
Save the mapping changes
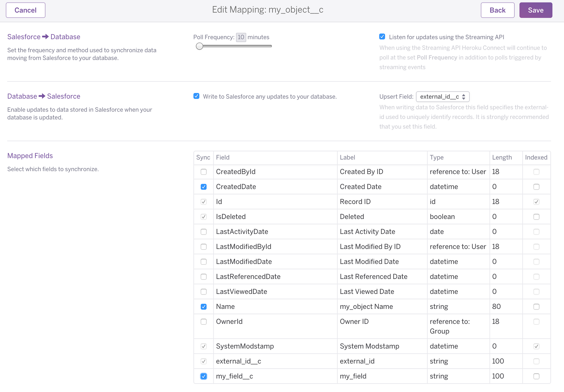coord(536,10)
